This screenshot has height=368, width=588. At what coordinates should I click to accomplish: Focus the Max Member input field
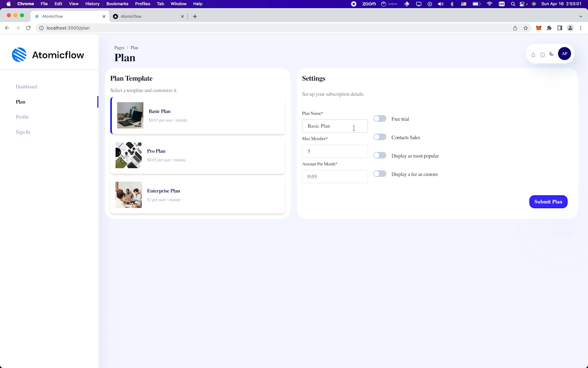[335, 151]
